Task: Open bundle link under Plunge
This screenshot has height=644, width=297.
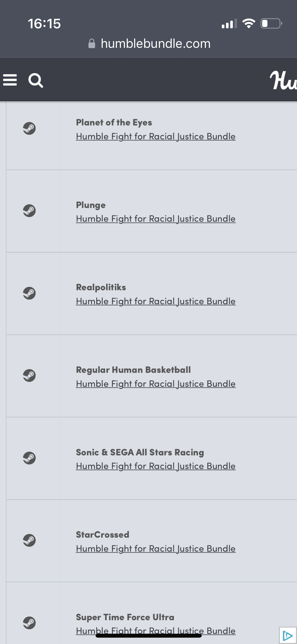Action: [x=155, y=219]
